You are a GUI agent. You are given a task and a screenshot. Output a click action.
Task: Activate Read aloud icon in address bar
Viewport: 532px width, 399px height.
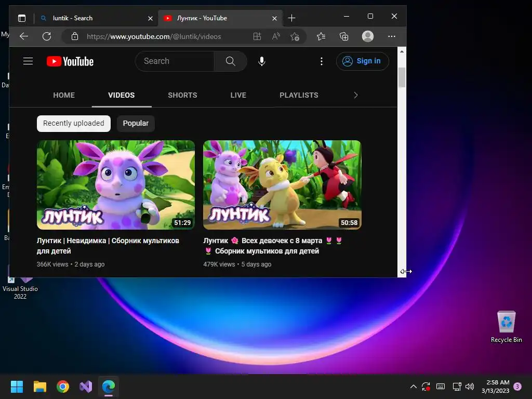[276, 36]
